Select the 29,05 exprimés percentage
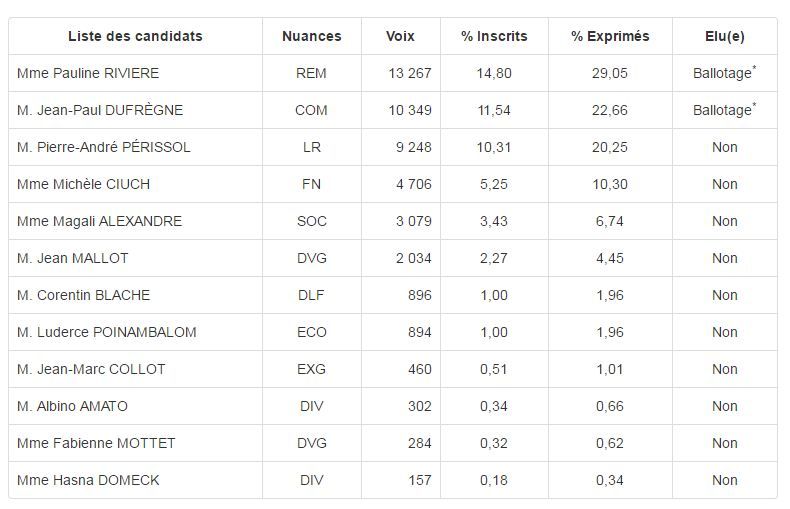Image resolution: width=790 pixels, height=509 pixels. pyautogui.click(x=610, y=73)
